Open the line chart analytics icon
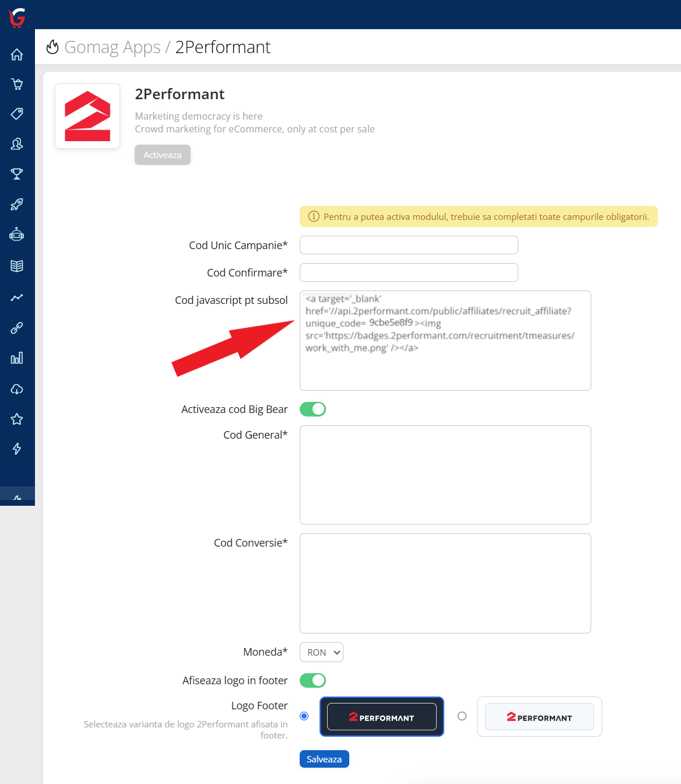The image size is (681, 784). click(x=17, y=297)
